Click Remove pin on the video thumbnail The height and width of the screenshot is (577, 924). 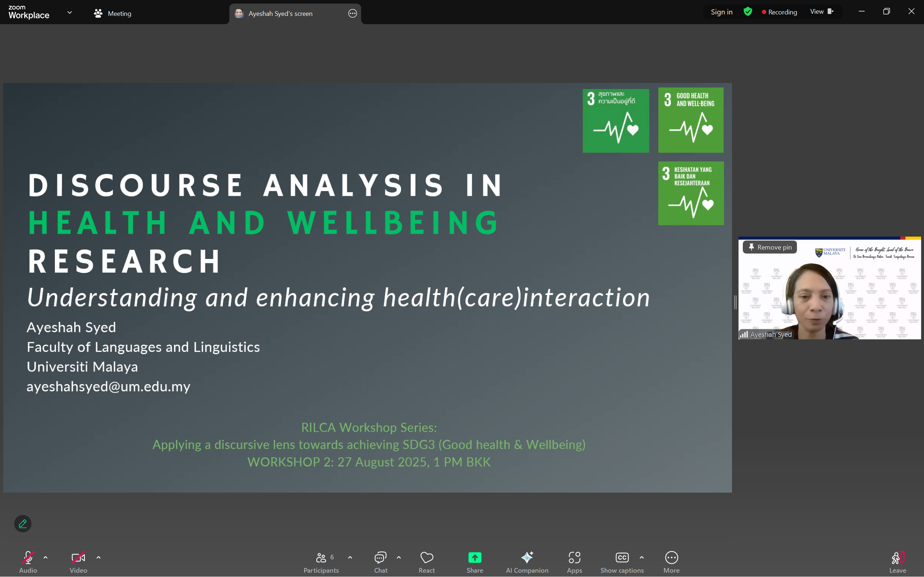click(770, 247)
